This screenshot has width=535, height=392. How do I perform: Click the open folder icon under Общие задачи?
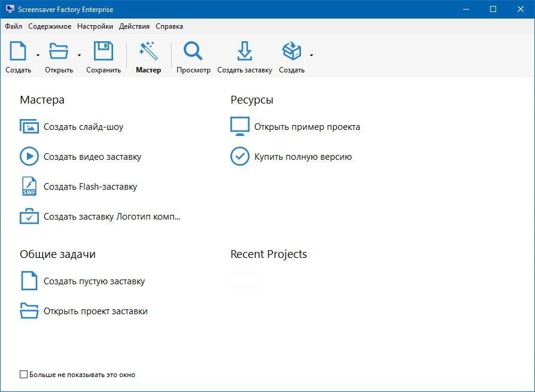[29, 311]
